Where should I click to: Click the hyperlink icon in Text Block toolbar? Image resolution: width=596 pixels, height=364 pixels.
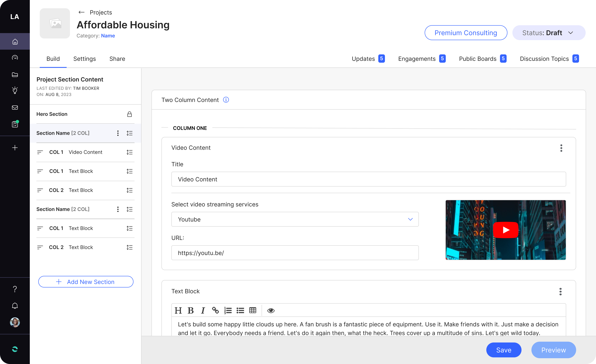pos(215,310)
